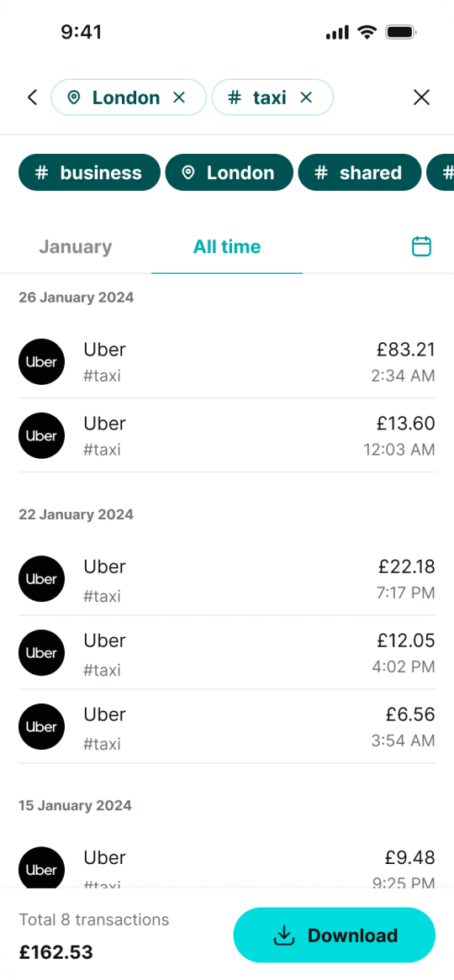The height and width of the screenshot is (980, 454).
Task: Clear search with the top-right X
Action: click(x=422, y=97)
